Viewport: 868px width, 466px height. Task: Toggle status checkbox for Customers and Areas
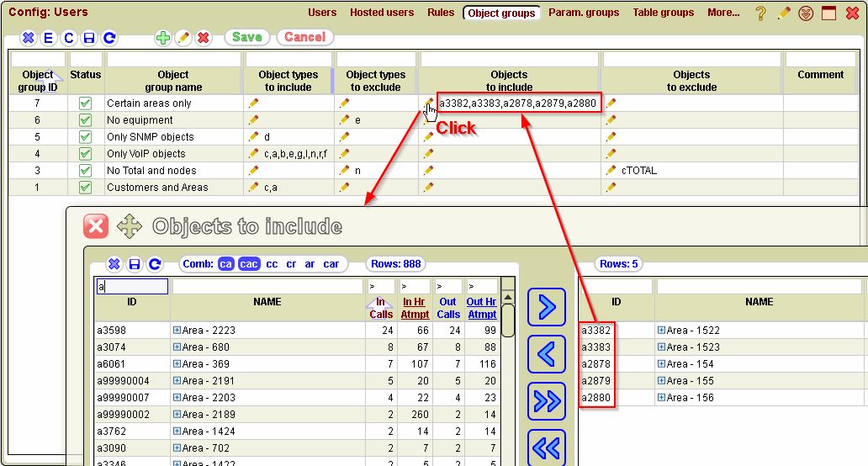(x=85, y=187)
